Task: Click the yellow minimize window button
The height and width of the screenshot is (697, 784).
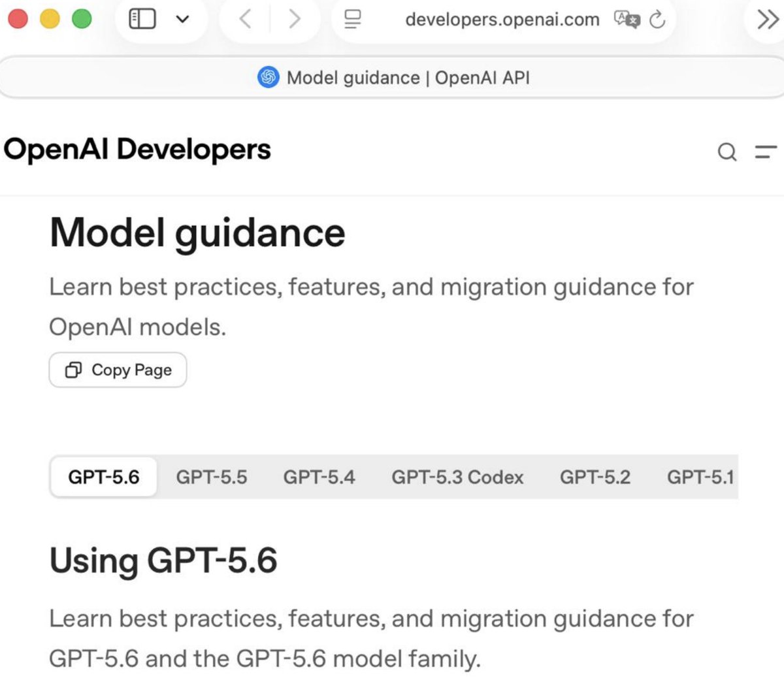Action: click(x=50, y=19)
